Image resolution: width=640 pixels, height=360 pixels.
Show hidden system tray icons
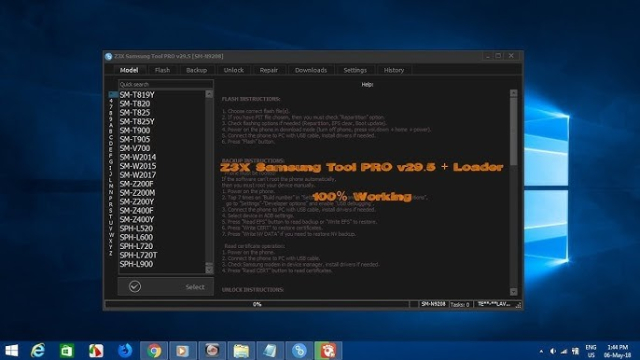[541, 351]
